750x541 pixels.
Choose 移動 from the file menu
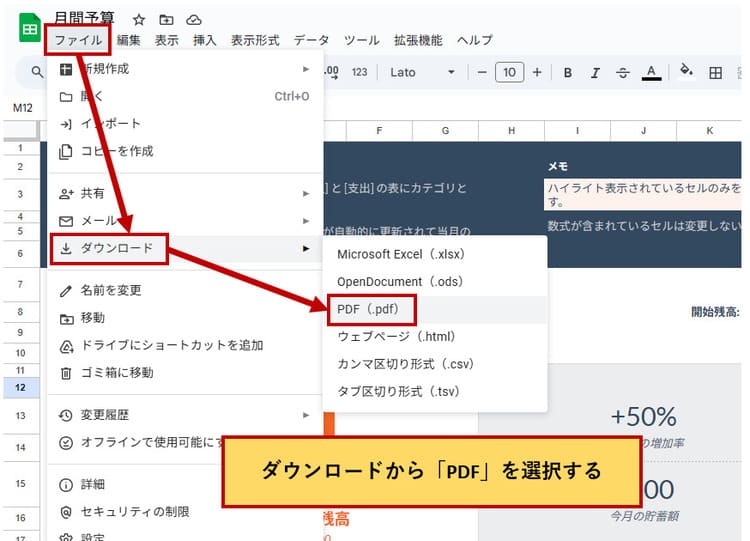[x=186, y=318]
